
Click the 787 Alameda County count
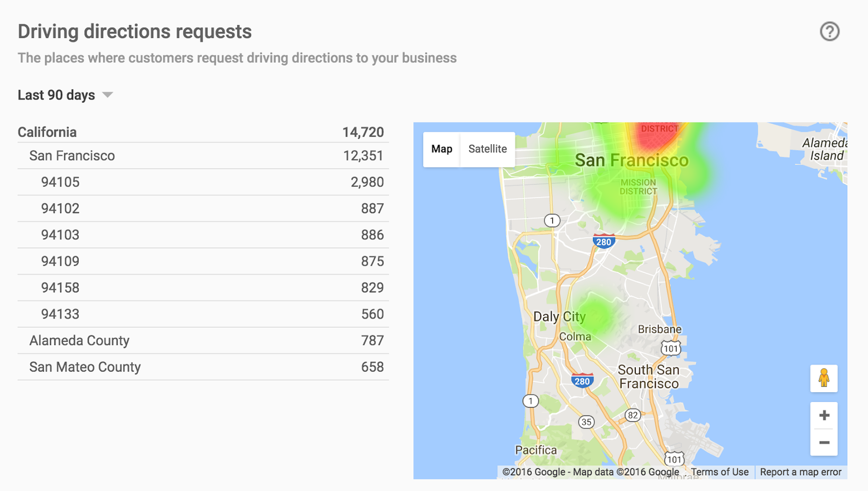pyautogui.click(x=372, y=341)
